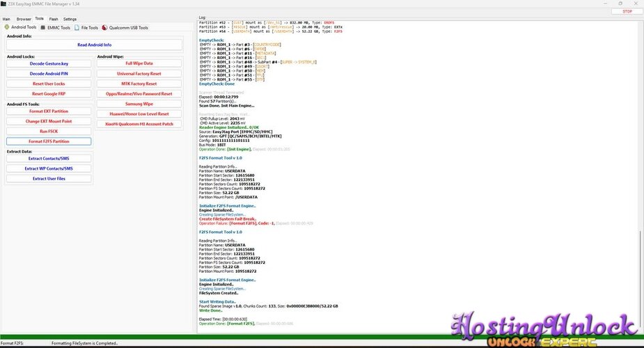Select the Tools menu tab

point(40,19)
